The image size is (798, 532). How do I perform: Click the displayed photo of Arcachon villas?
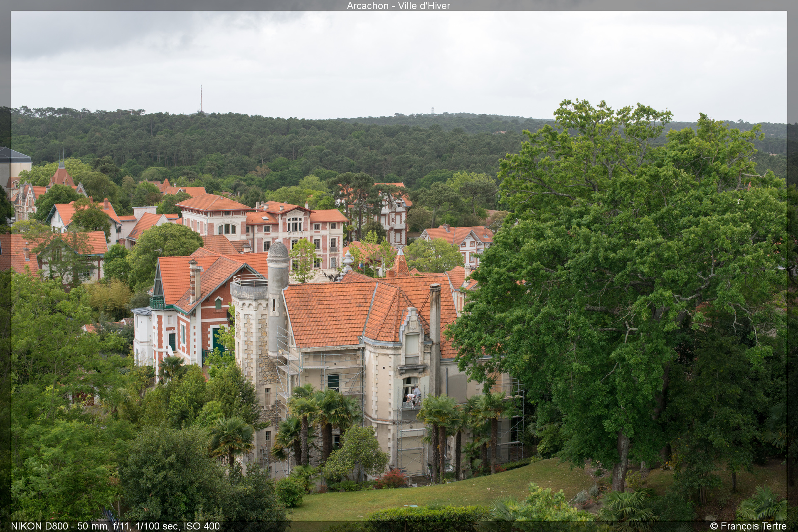(x=399, y=266)
